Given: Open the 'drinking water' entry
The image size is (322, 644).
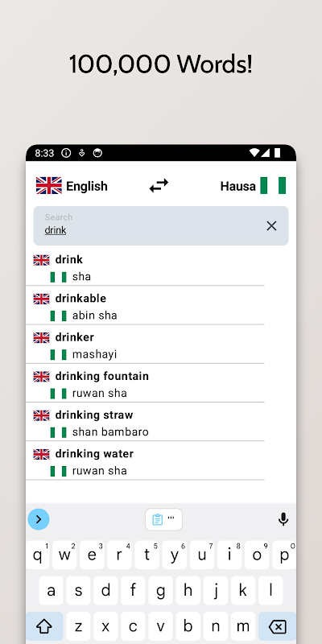Looking at the screenshot, I should (145, 461).
